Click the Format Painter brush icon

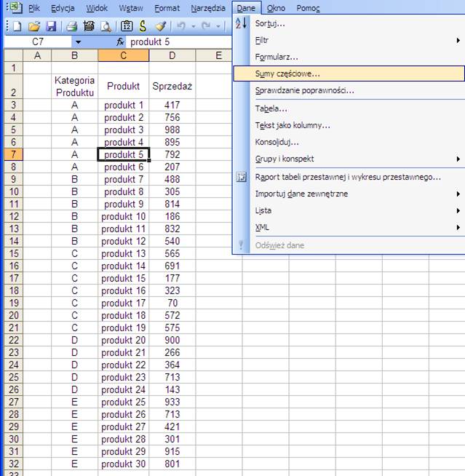pyautogui.click(x=160, y=26)
